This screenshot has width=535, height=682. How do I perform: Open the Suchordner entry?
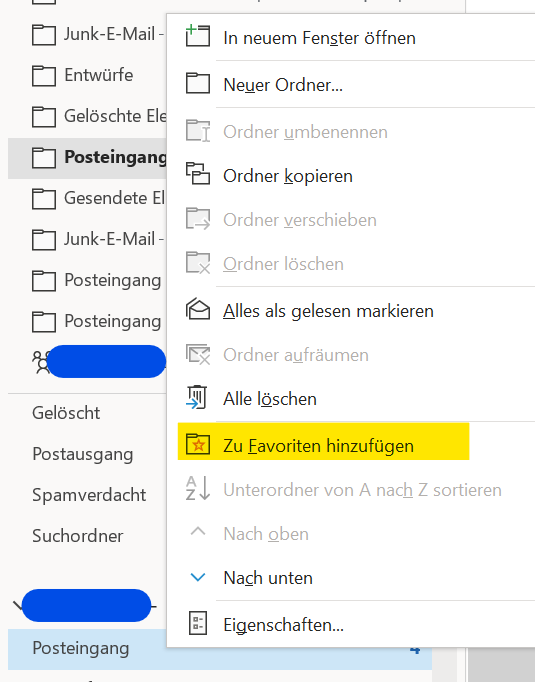[x=78, y=536]
